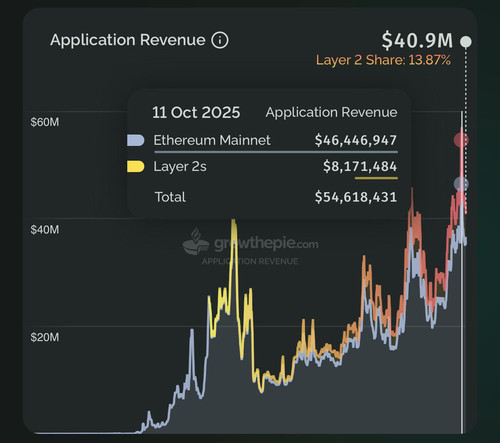
Task: Click the $46,446,947 Ethereum Mainnet value
Action: pos(356,140)
